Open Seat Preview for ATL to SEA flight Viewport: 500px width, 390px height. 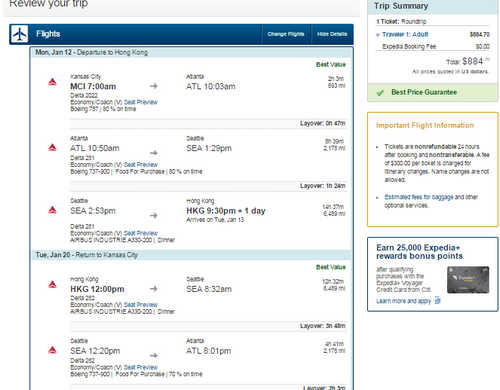(x=141, y=165)
